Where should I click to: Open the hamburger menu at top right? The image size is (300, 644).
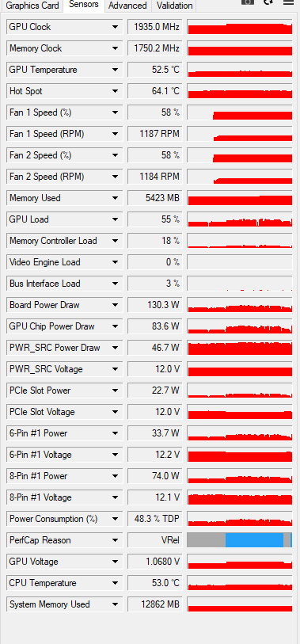pos(288,2)
